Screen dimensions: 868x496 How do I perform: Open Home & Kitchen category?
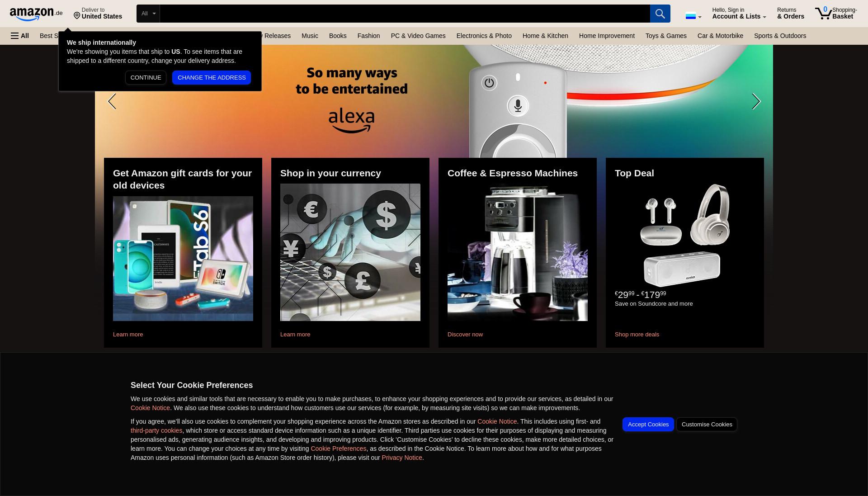coord(545,36)
